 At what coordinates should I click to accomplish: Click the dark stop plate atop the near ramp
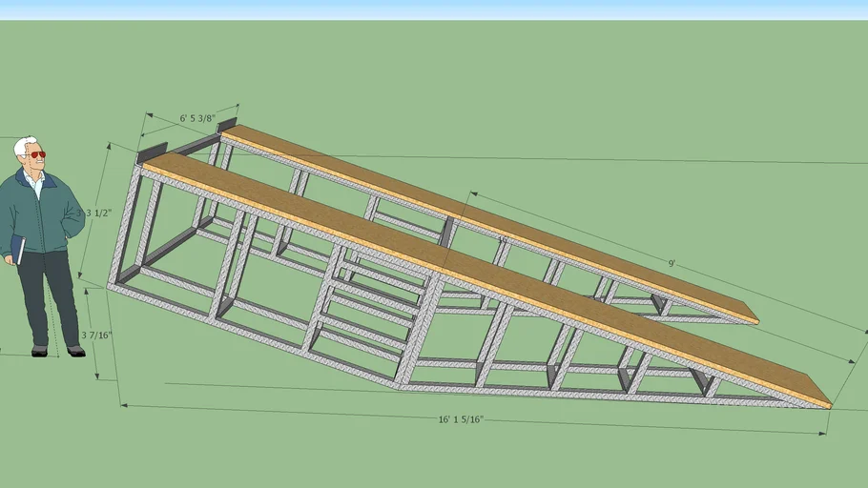click(153, 152)
